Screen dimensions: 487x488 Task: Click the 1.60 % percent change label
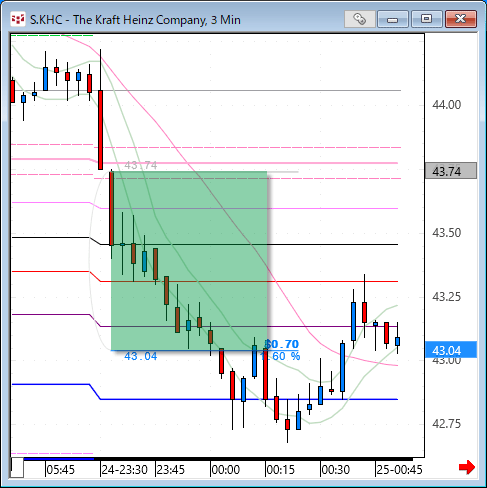click(x=281, y=356)
